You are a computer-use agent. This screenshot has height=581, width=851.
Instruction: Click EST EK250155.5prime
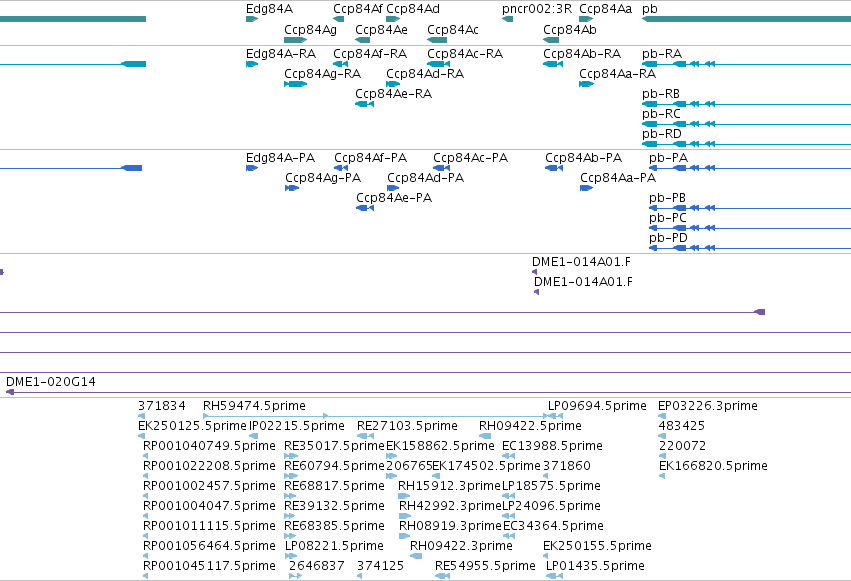(x=597, y=546)
